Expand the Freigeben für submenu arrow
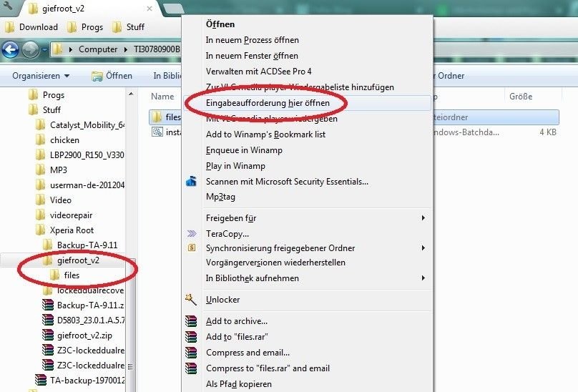578x392 pixels. (423, 218)
